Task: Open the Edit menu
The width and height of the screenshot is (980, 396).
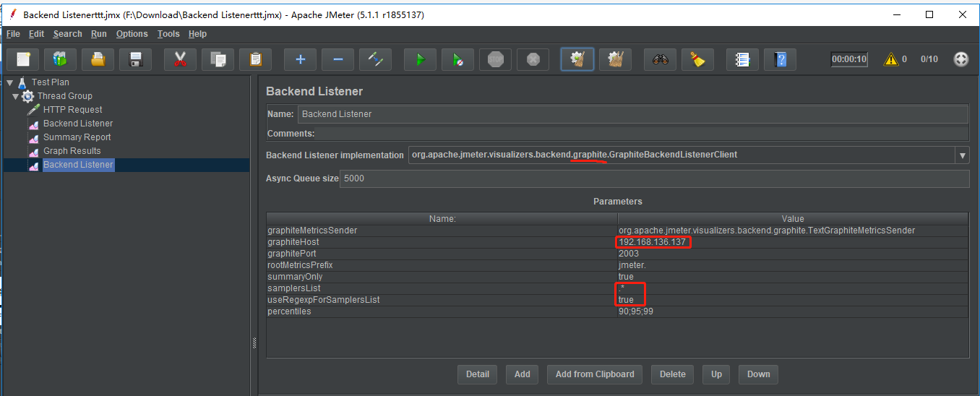Action: click(x=37, y=34)
